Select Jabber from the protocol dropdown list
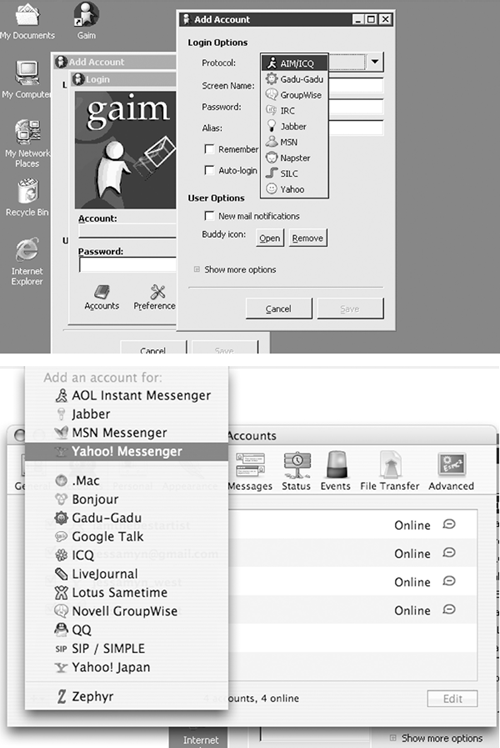 tap(294, 126)
